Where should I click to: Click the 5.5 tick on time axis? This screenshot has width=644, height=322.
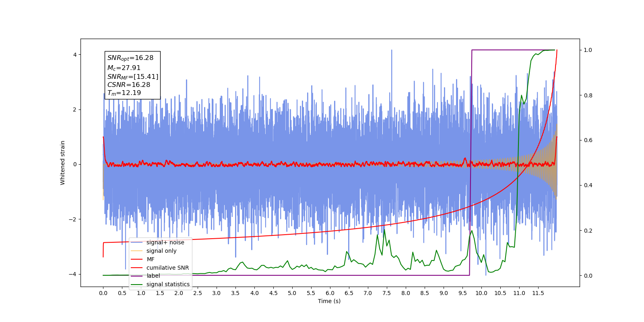point(311,293)
